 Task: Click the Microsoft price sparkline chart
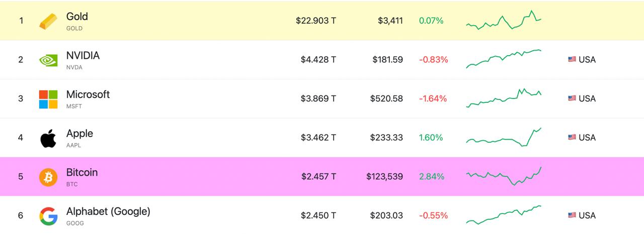click(x=504, y=98)
